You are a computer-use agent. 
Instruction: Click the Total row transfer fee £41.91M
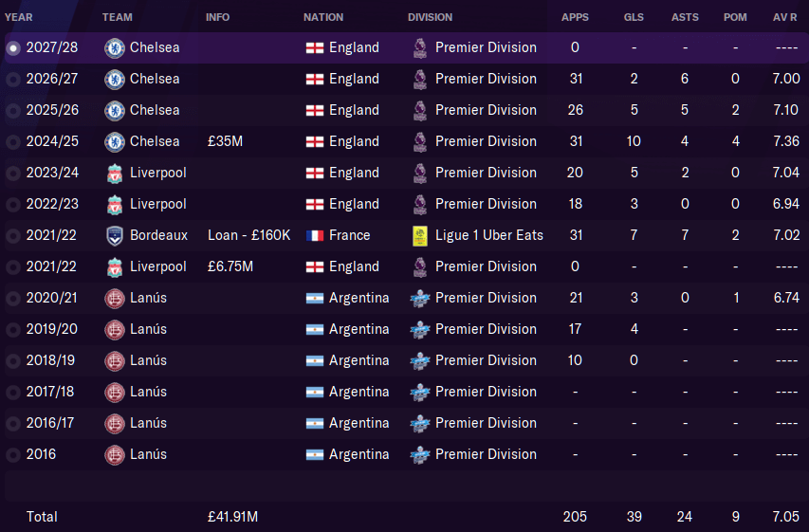click(232, 517)
